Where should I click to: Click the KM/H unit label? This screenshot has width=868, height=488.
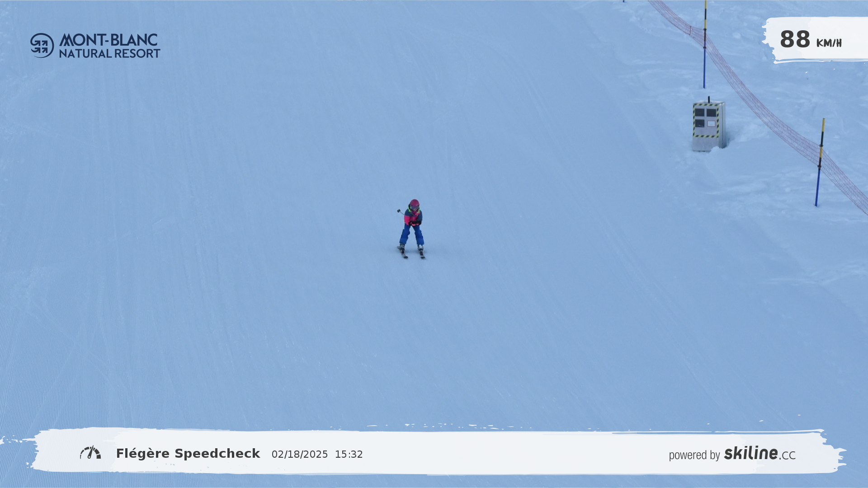coord(829,43)
